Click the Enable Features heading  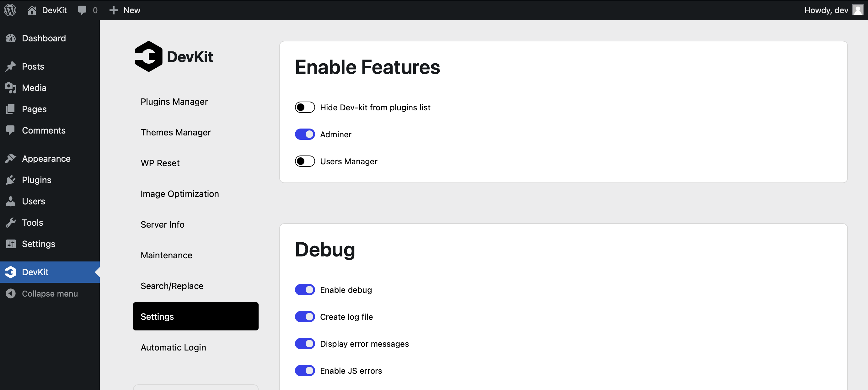367,67
